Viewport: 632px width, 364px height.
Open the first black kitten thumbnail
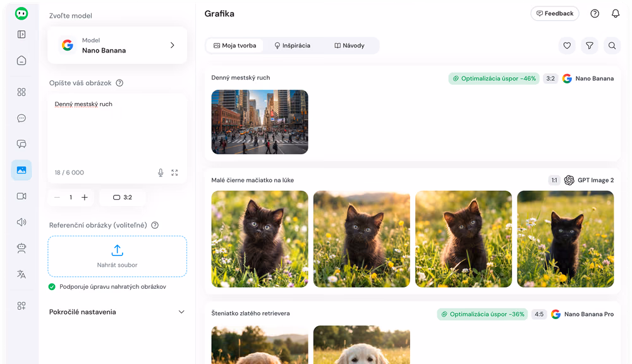(x=260, y=239)
